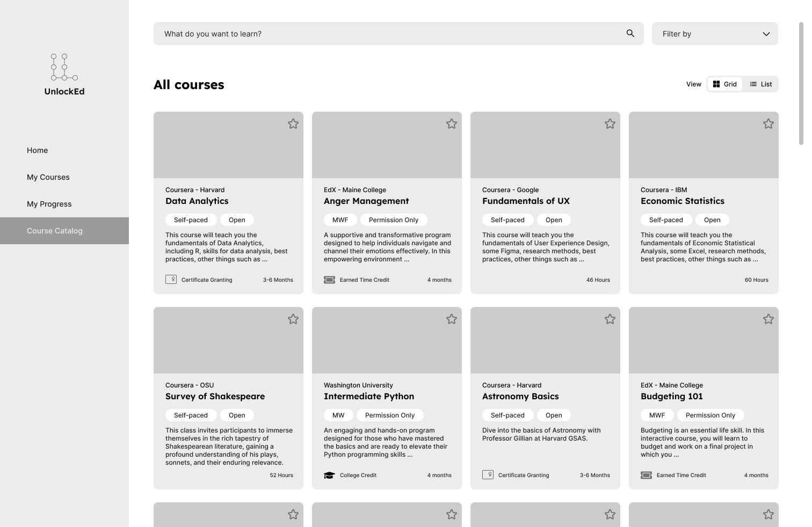Click Open tag on Survey of Shakespeare
This screenshot has height=527, width=812.
tap(237, 415)
